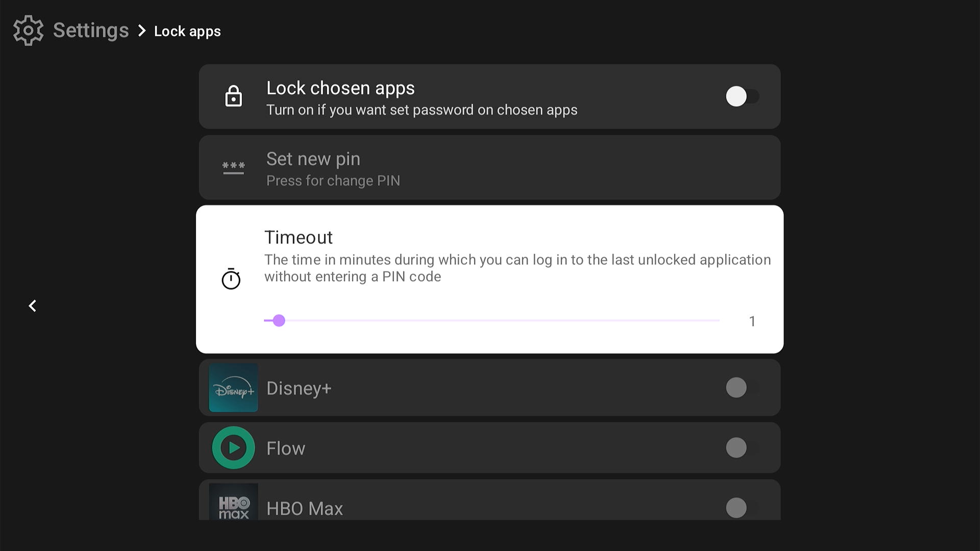Click the Settings gear icon
Image resolution: width=980 pixels, height=551 pixels.
29,31
